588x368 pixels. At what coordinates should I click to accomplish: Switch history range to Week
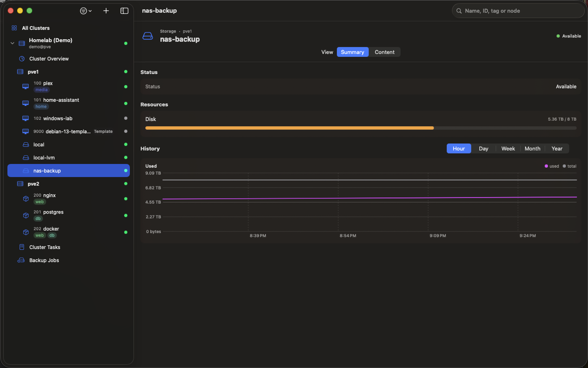point(508,148)
